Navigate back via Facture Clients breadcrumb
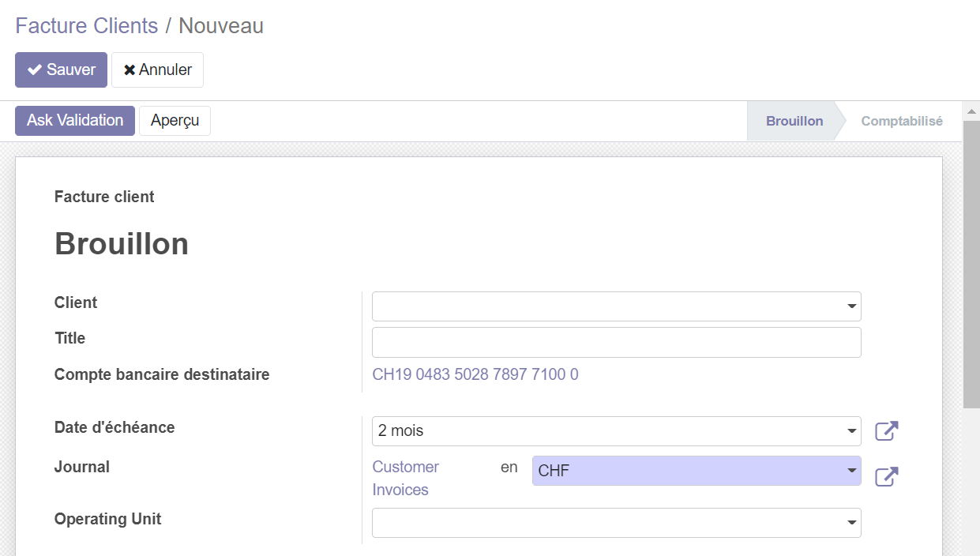 click(x=86, y=25)
